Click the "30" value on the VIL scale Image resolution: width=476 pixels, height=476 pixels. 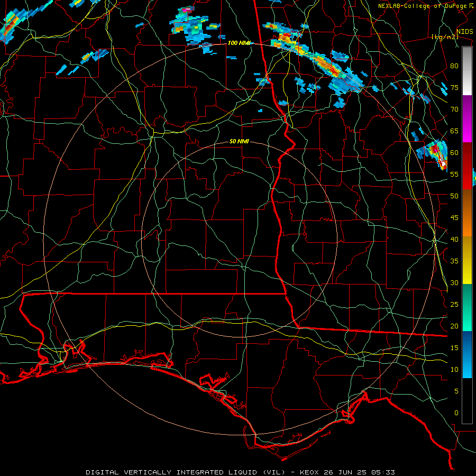click(454, 283)
